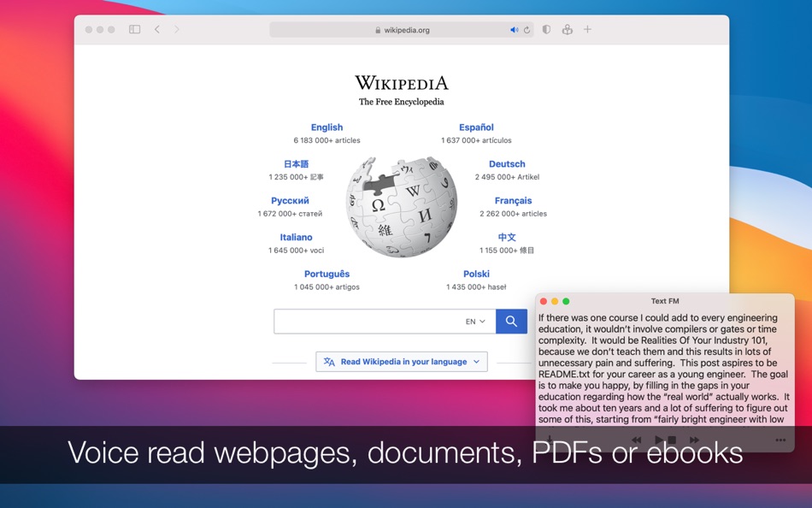Open the 中文 Wikipedia link
The width and height of the screenshot is (812, 508).
pos(507,238)
